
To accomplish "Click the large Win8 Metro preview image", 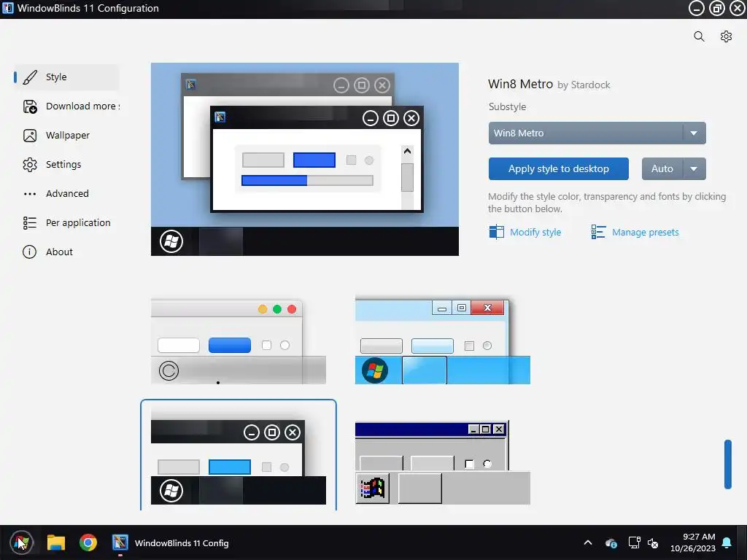I will click(x=305, y=159).
